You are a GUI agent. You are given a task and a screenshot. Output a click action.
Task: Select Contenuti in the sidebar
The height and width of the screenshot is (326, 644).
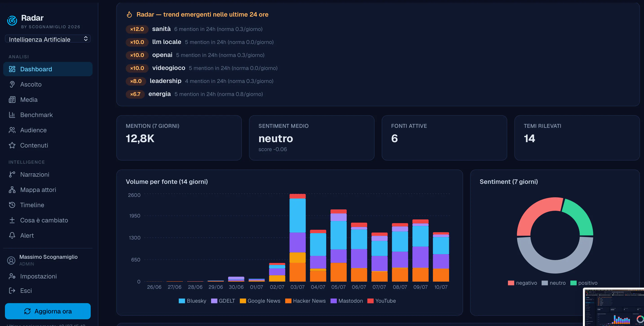click(48, 145)
